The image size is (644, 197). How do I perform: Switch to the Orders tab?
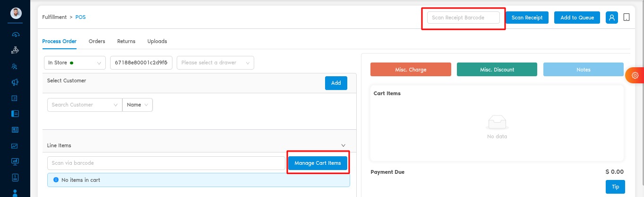[97, 41]
